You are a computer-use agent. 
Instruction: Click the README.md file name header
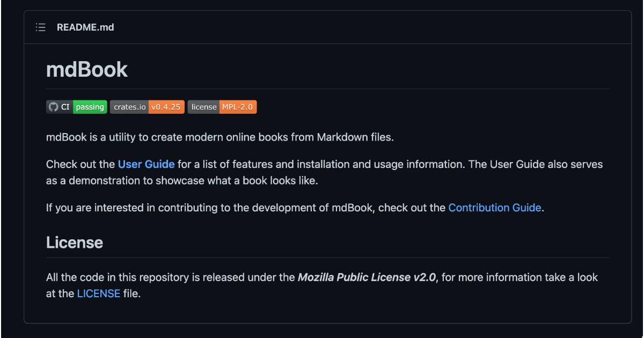[85, 27]
